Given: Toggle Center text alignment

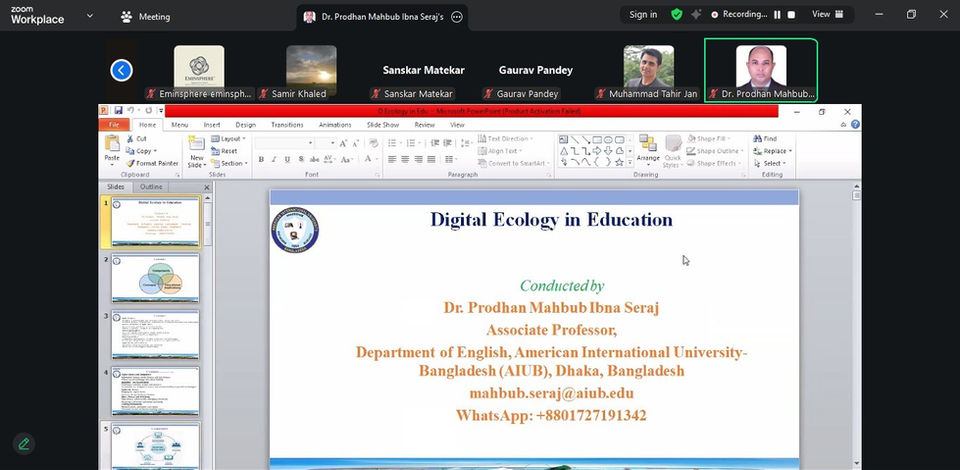Looking at the screenshot, I should tap(405, 159).
